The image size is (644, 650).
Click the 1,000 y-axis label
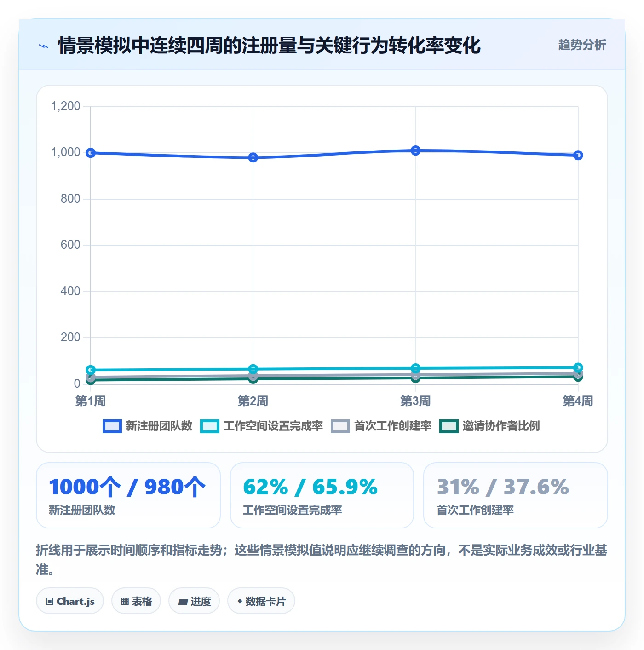tap(66, 152)
